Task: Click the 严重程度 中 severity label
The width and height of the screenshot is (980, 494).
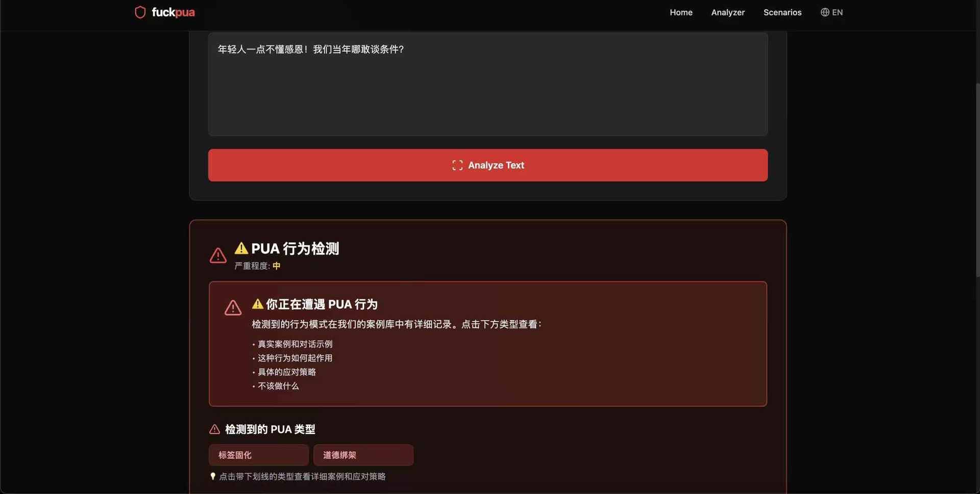Action: point(257,266)
